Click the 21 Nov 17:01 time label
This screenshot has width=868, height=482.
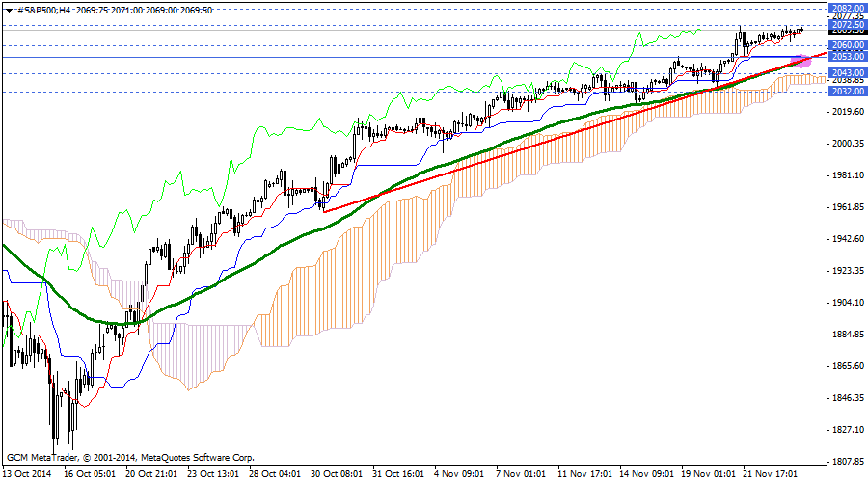pos(770,474)
